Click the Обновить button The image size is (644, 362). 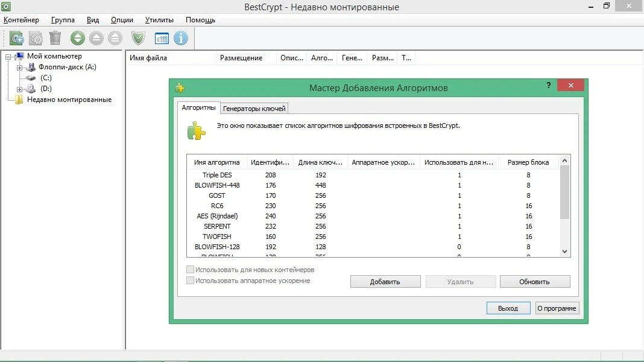pos(534,282)
